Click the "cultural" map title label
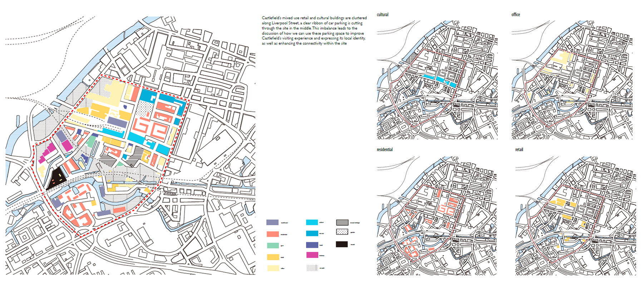This screenshot has width=644, height=285. point(382,15)
